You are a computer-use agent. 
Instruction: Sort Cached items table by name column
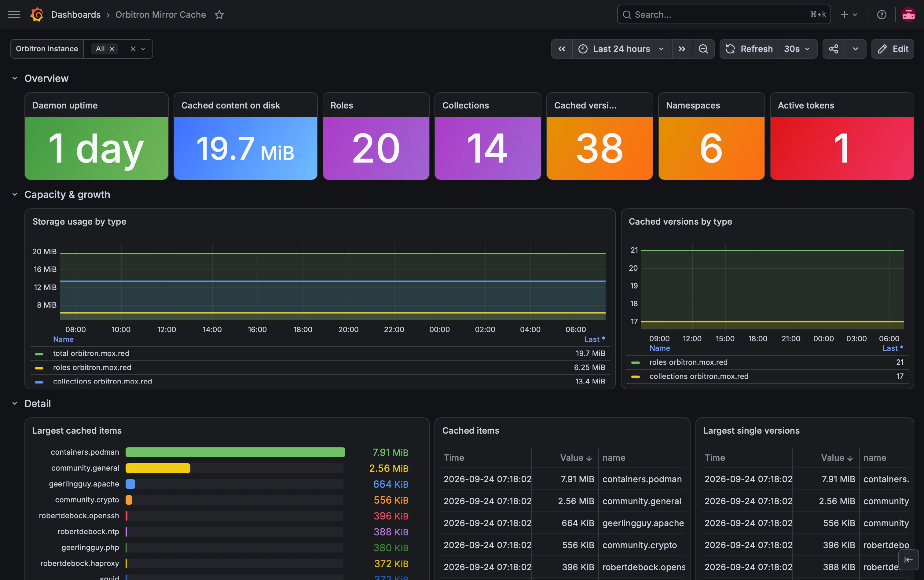click(x=614, y=458)
